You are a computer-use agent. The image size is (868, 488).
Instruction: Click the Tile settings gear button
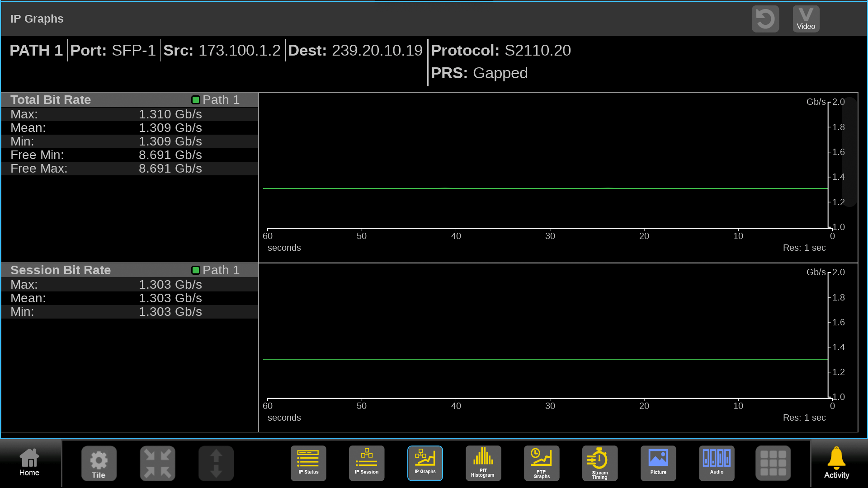(99, 463)
